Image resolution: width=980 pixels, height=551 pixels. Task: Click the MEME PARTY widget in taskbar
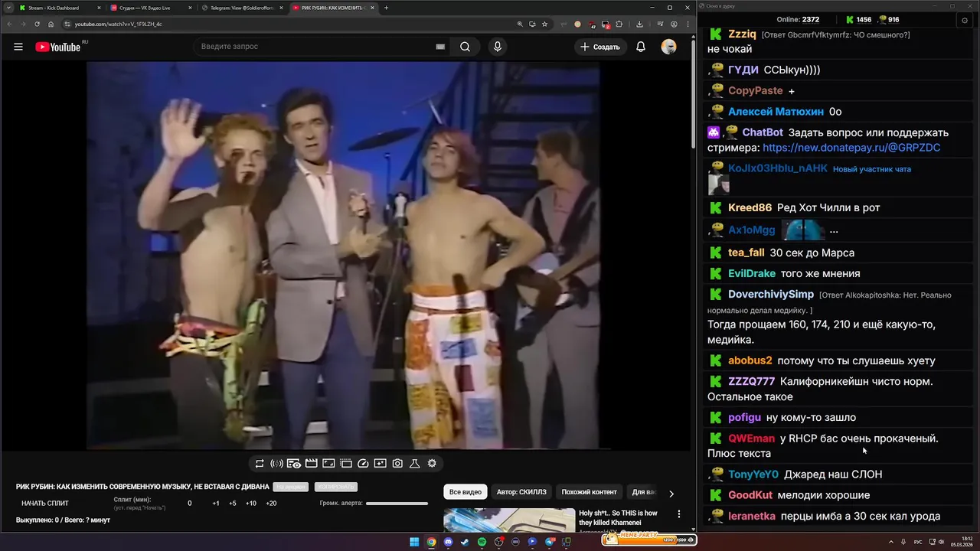(x=649, y=540)
